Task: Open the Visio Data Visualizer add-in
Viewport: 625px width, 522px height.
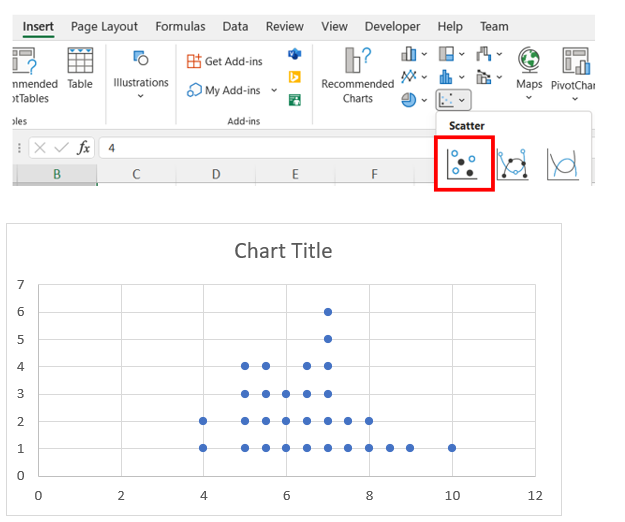Action: tap(295, 54)
